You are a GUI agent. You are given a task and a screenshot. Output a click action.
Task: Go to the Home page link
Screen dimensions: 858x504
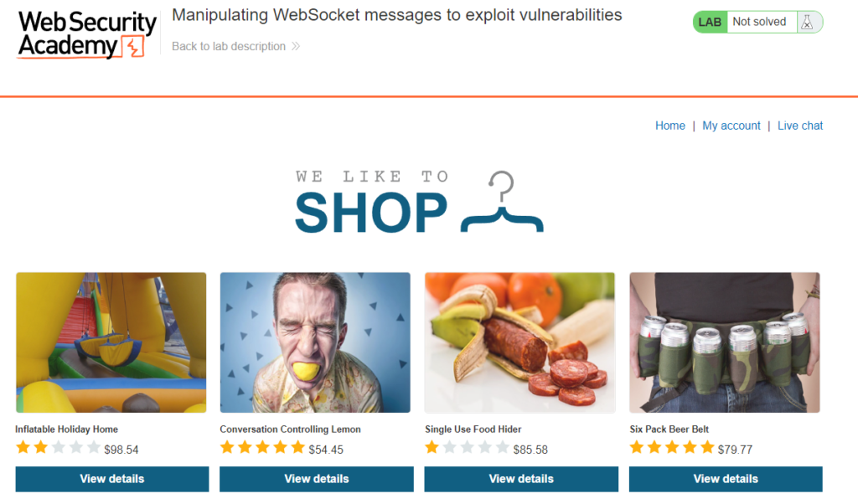coord(669,126)
